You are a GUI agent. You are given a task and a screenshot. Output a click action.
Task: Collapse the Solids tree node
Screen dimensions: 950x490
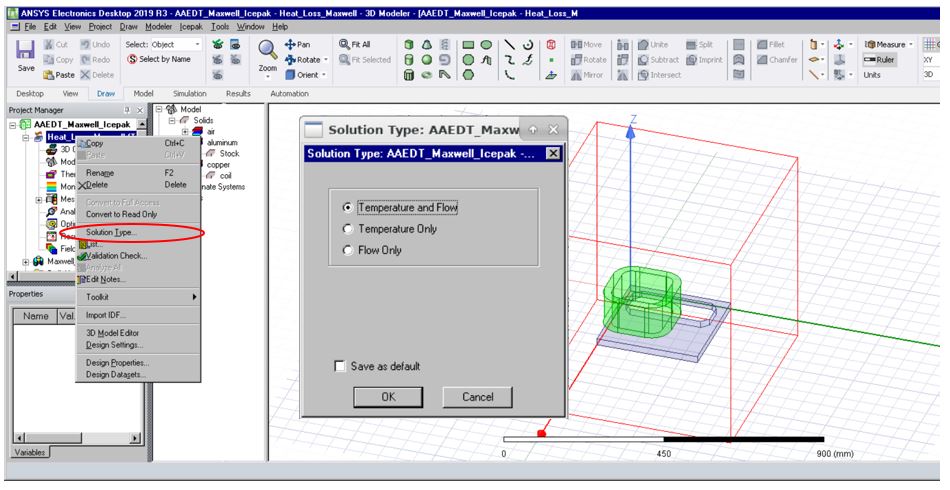(x=172, y=121)
